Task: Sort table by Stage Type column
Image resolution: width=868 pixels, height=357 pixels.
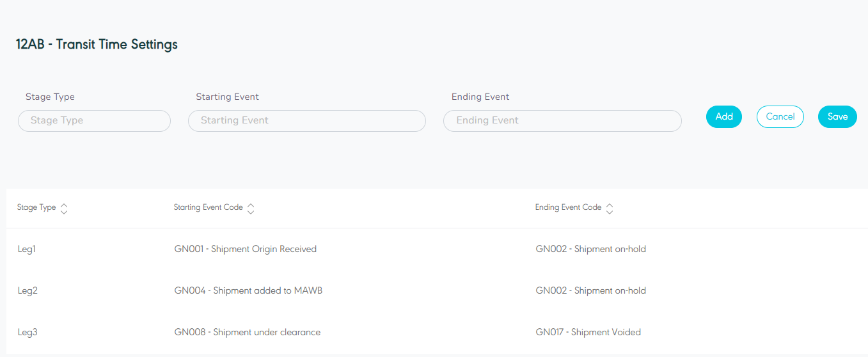Action: (x=64, y=209)
